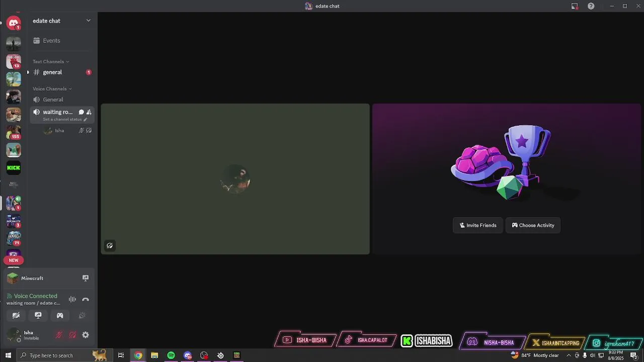Open the server with green speaker indicator
This screenshot has width=644, height=362.
click(14, 203)
